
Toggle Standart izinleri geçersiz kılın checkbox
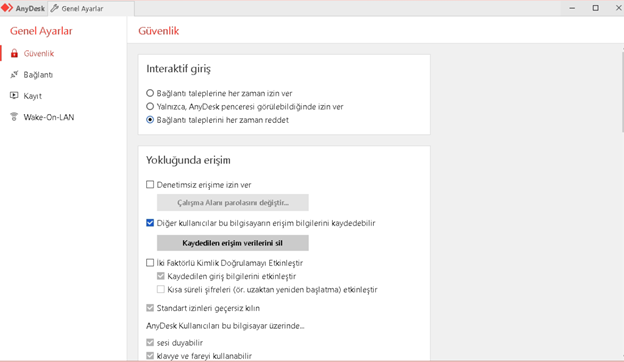pyautogui.click(x=150, y=308)
